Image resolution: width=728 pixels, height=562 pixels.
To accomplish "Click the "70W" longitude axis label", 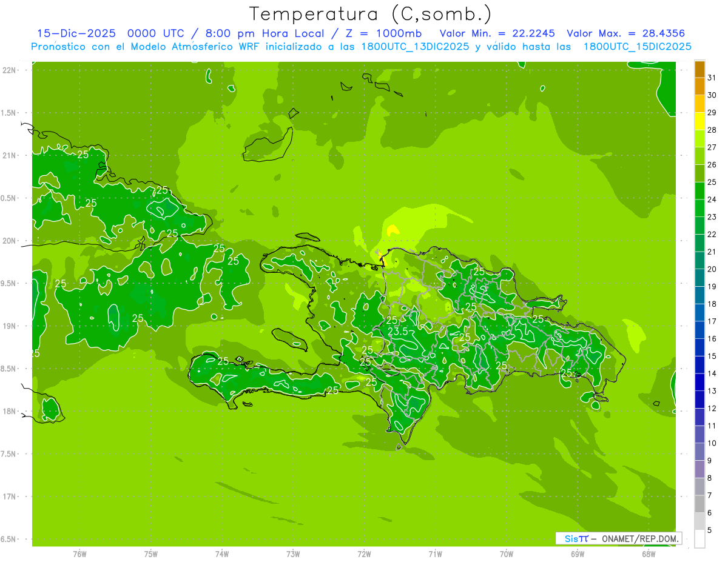I will [x=507, y=554].
